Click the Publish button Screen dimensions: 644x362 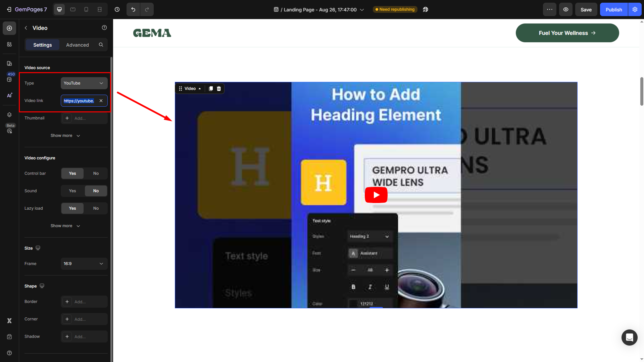(613, 9)
